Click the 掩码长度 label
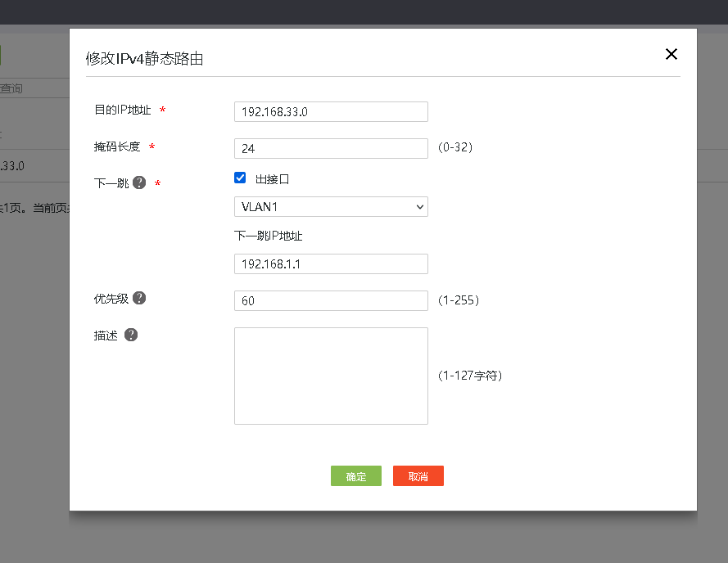Image resolution: width=728 pixels, height=563 pixels. [x=117, y=146]
